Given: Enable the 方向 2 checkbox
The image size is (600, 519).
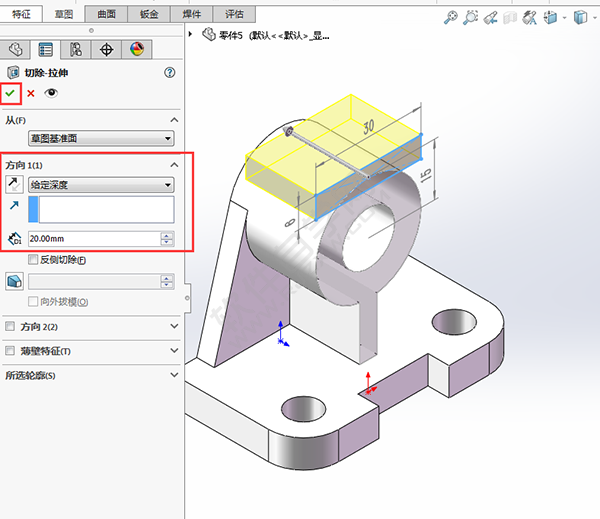Looking at the screenshot, I should [x=11, y=326].
